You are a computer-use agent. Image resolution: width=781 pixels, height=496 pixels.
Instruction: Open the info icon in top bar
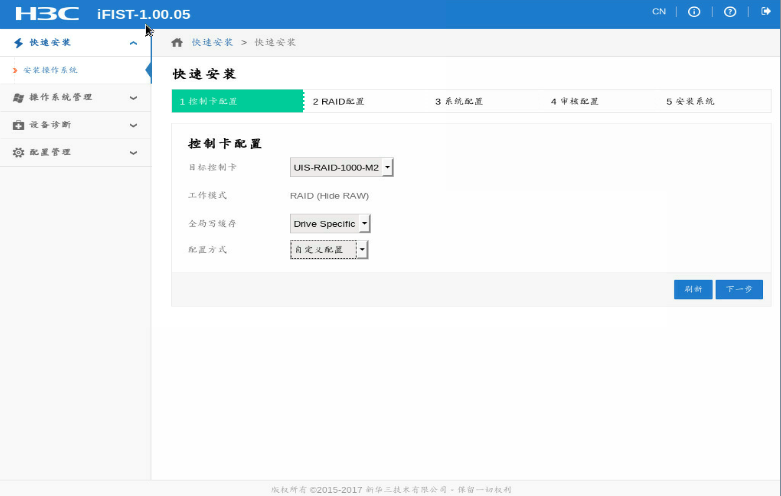694,12
